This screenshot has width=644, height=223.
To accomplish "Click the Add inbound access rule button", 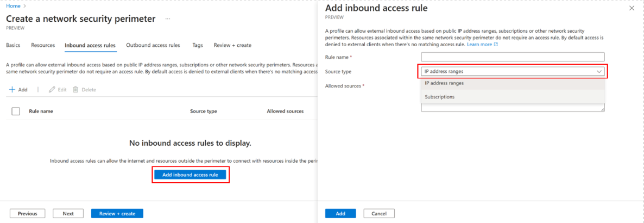I will coord(190,175).
